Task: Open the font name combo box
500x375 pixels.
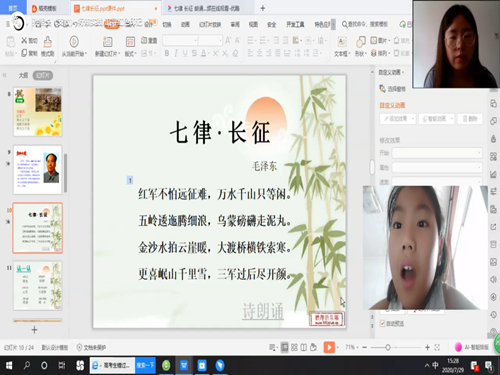Action: (x=180, y=41)
